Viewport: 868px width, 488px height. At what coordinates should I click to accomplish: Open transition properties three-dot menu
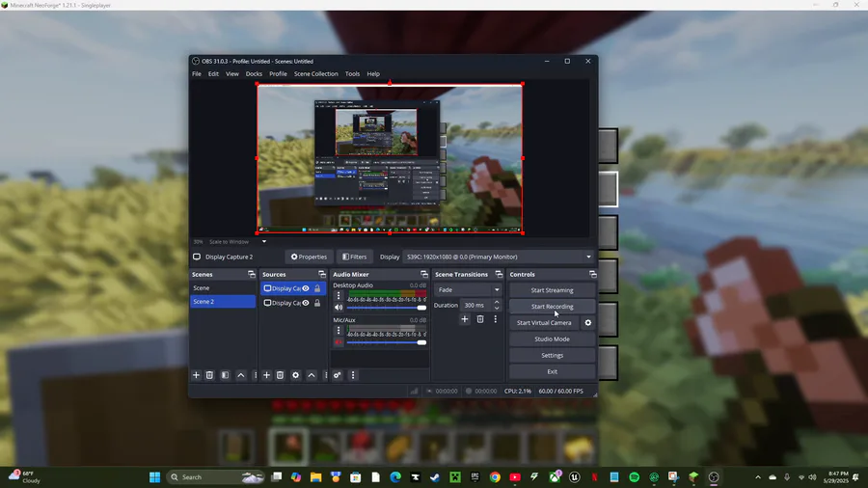pos(496,319)
